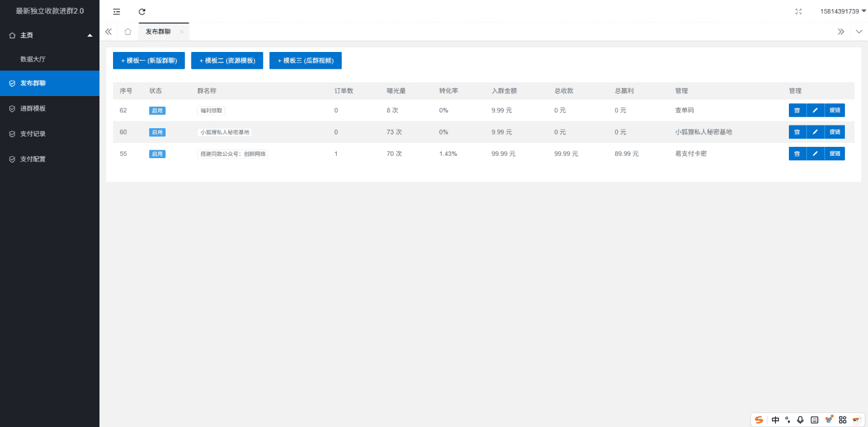
Task: Click trash icon for row 55
Action: pos(797,154)
